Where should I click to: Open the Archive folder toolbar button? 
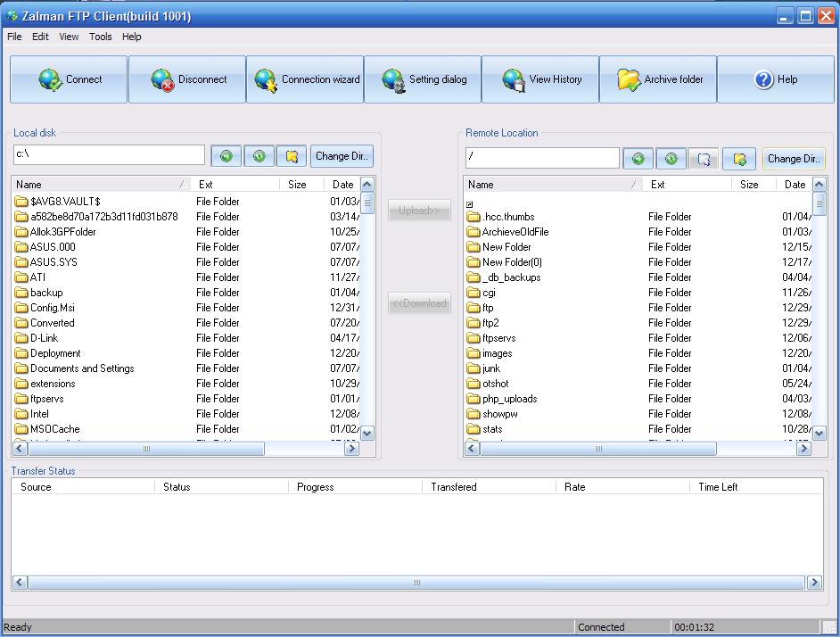click(x=658, y=79)
